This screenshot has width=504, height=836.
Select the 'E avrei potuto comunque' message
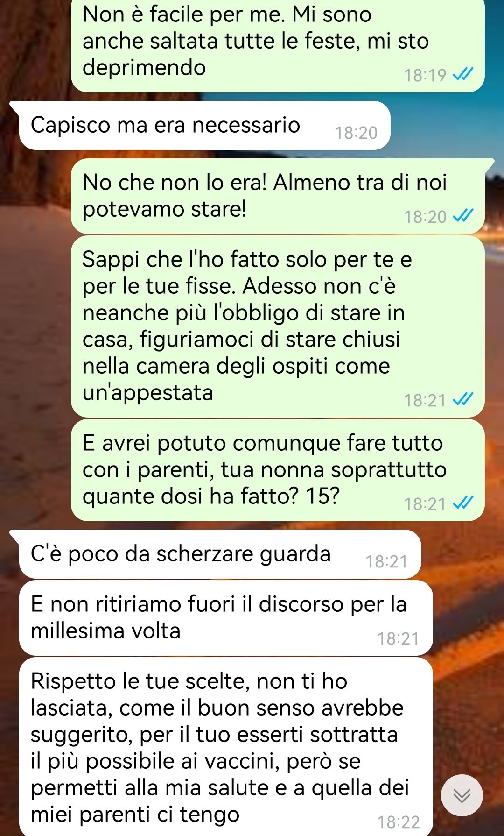(x=278, y=470)
